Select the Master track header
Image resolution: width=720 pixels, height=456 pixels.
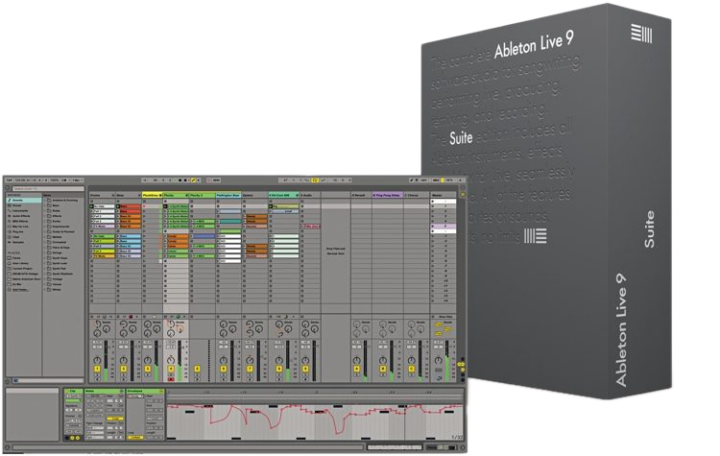[x=443, y=195]
